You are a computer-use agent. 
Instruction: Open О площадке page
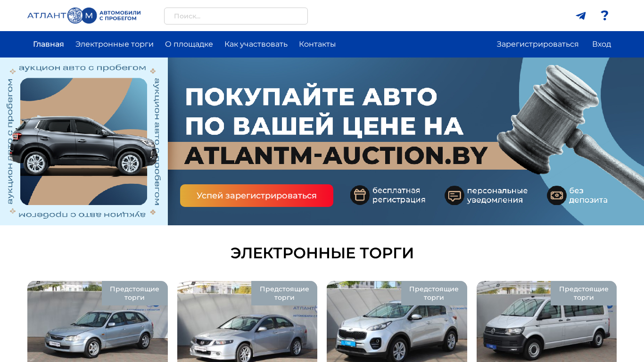pyautogui.click(x=189, y=44)
